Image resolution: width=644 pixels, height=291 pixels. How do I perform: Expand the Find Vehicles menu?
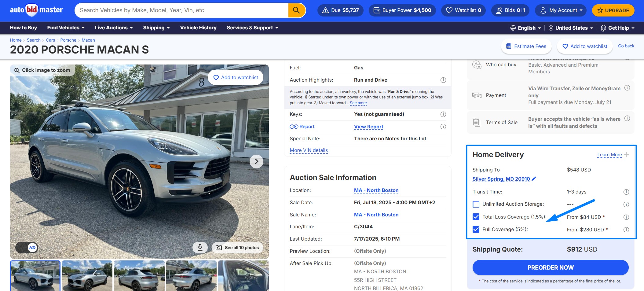click(66, 28)
